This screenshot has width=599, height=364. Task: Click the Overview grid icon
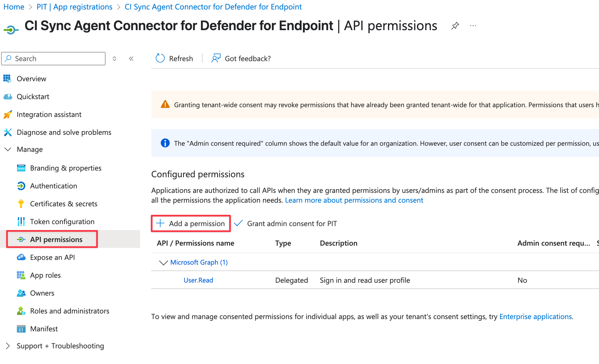[7, 79]
